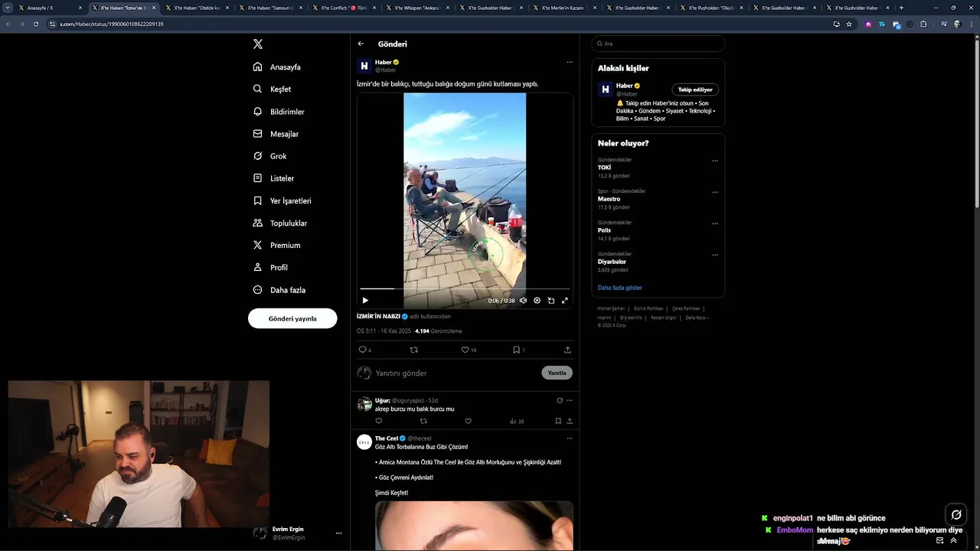The height and width of the screenshot is (551, 980).
Task: Open Topluluklar communities
Action: point(280,223)
